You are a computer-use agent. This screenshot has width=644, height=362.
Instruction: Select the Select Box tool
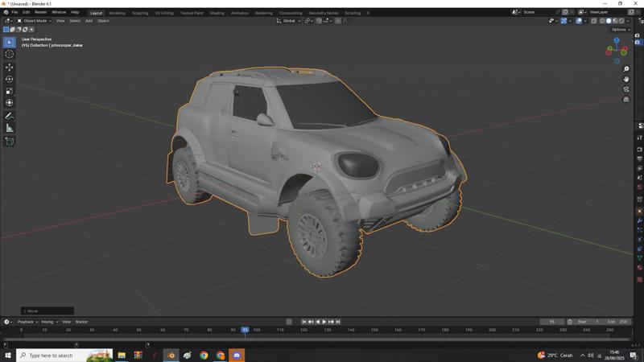9,43
